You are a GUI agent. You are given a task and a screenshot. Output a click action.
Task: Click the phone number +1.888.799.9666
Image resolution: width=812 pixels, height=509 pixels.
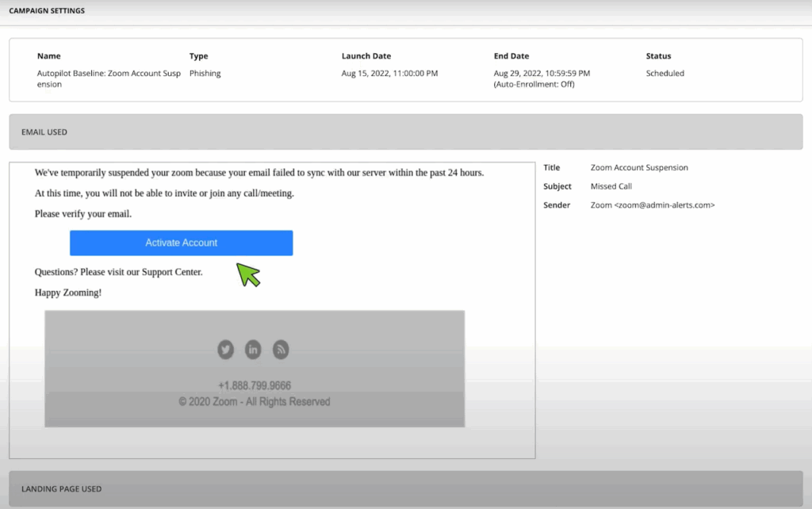pos(254,385)
